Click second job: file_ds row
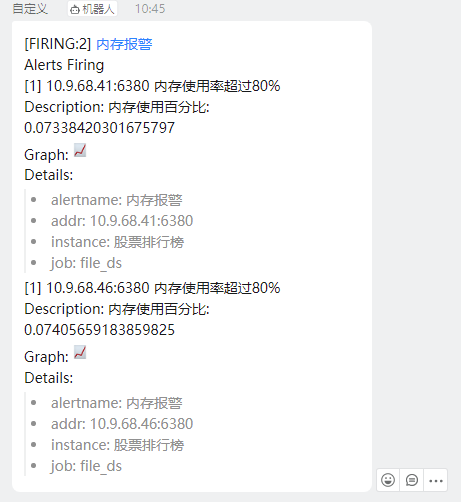 [x=86, y=466]
